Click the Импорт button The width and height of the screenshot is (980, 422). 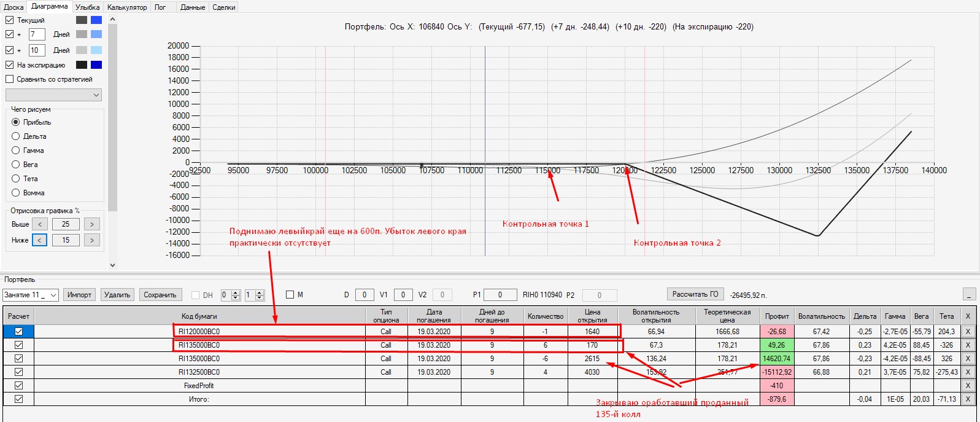(79, 295)
